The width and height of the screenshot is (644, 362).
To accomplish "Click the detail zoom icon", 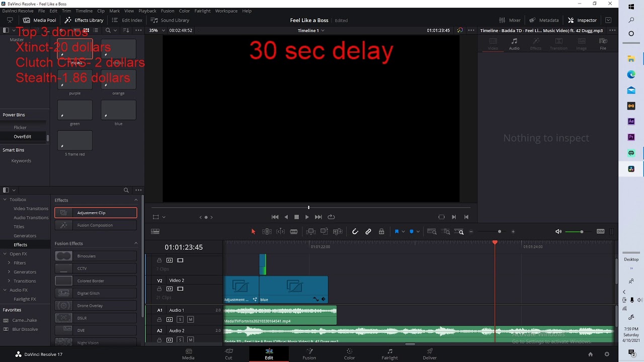I will pos(446,231).
